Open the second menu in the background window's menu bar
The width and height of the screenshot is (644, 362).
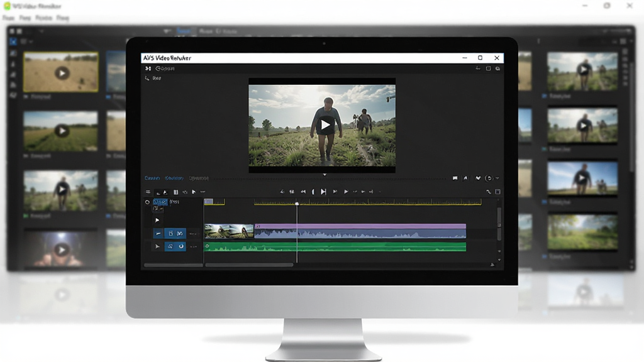tap(25, 18)
